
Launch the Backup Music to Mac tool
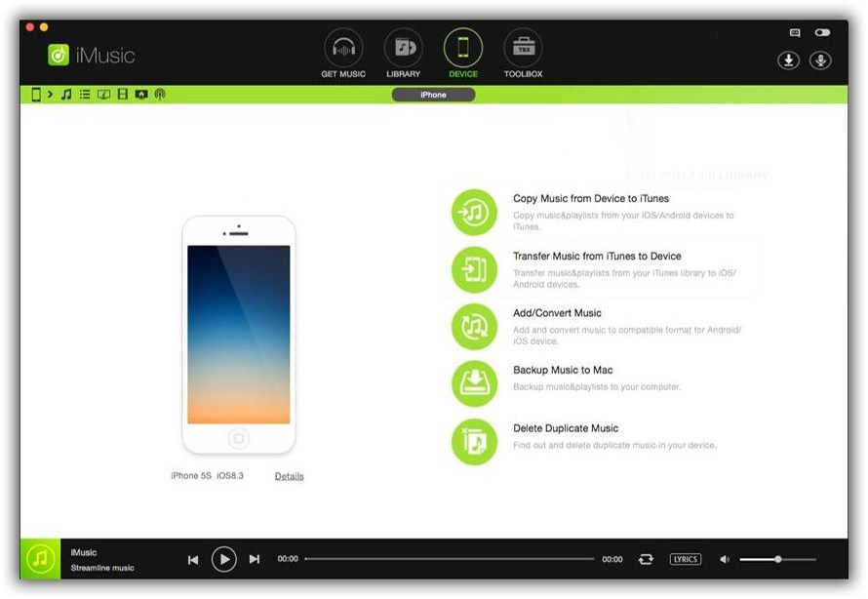pos(474,382)
